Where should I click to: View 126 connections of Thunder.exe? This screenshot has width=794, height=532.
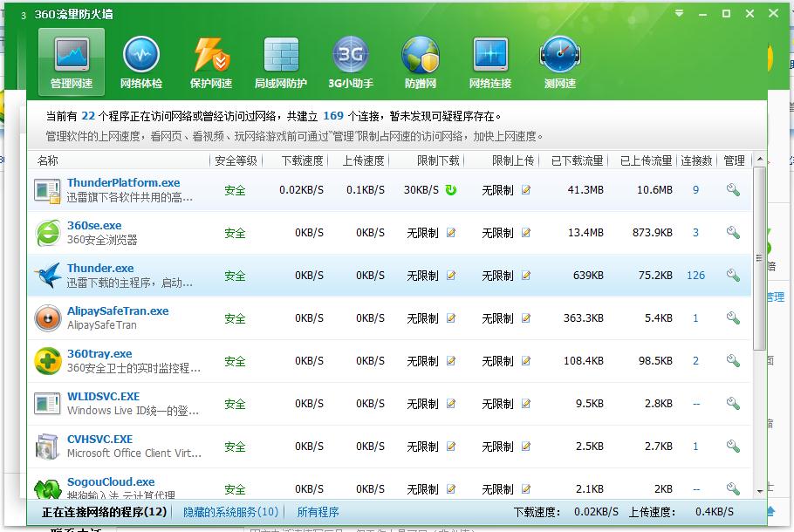click(695, 276)
